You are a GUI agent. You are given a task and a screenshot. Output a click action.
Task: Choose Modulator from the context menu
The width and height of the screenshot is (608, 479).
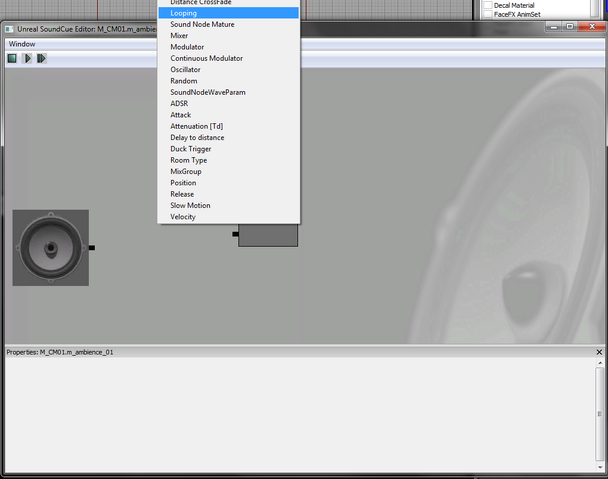[229, 47]
